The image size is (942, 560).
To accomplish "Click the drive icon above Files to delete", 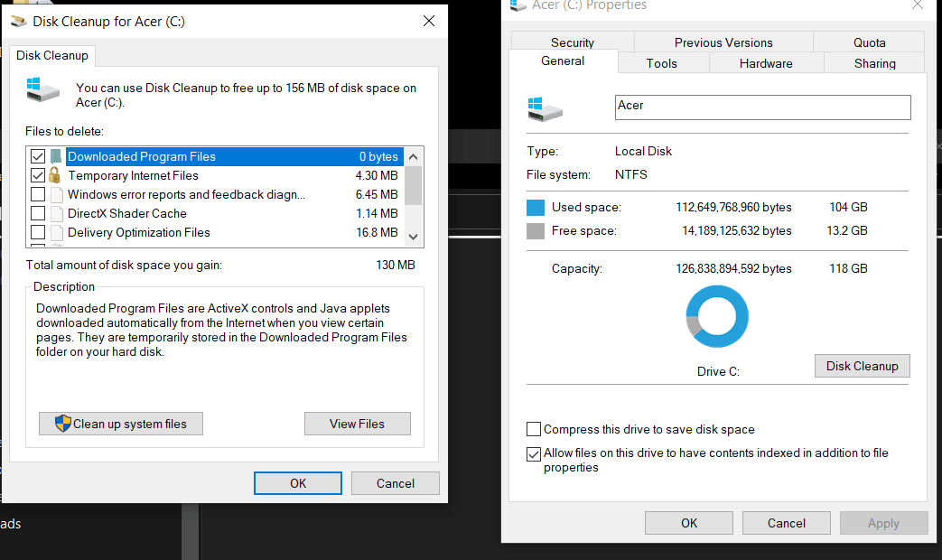I will [42, 89].
